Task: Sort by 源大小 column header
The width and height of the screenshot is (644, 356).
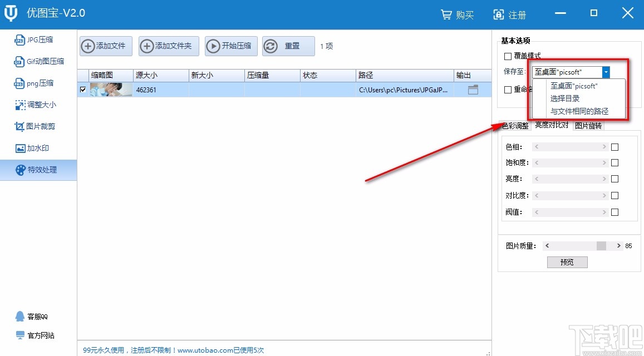Action: 161,75
